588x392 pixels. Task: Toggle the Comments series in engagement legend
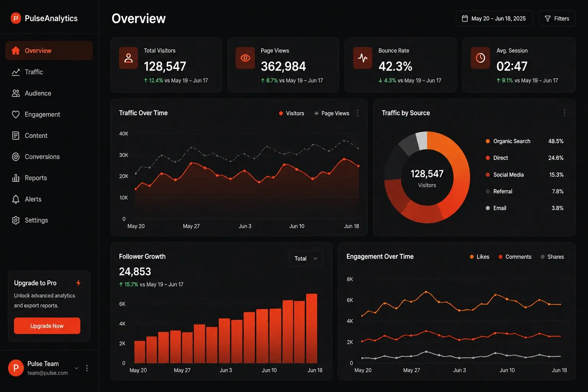515,257
